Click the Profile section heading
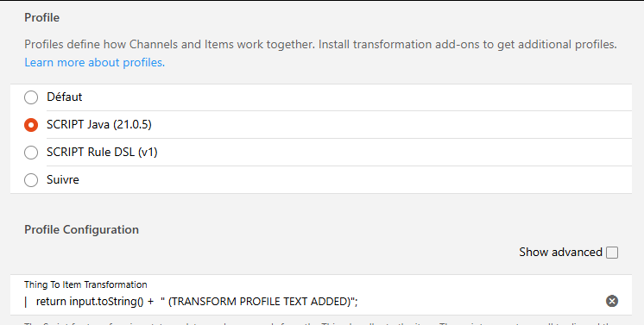 [x=42, y=17]
